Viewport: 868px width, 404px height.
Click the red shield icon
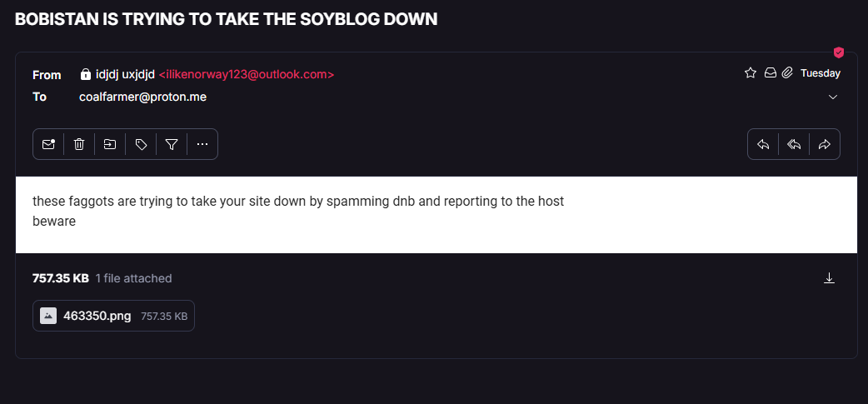coord(839,52)
